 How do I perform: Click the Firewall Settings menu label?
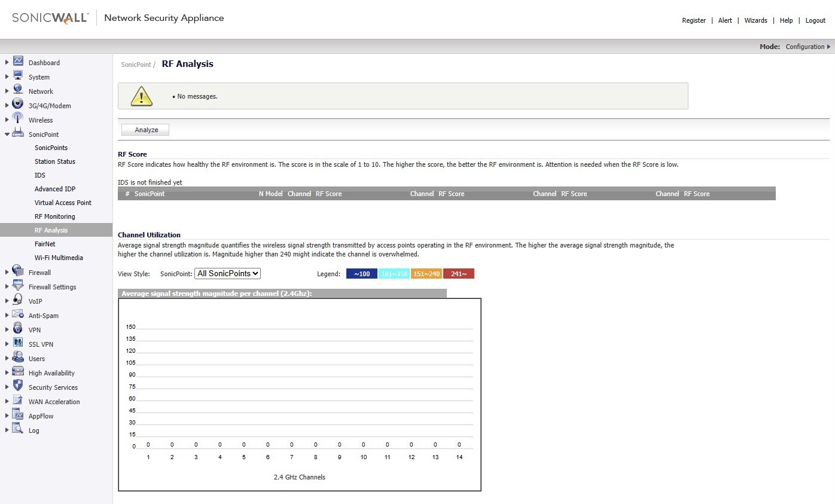(x=53, y=287)
